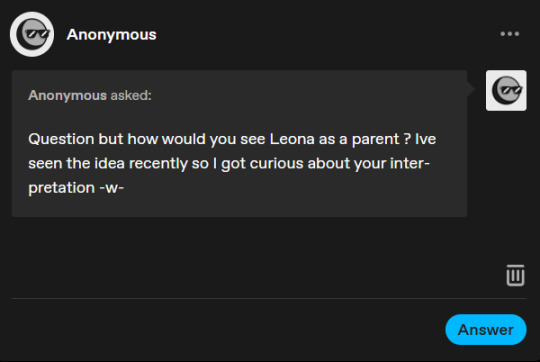Click the phrase "seen the idea recently"
Screen dimensions: 540x362
[108, 163]
